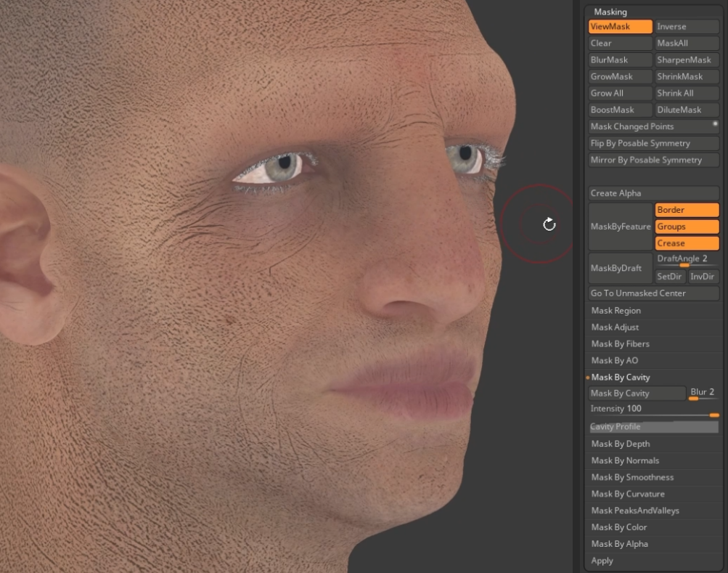Click MaskByFeature button
Screen dimensions: 728x573
click(x=621, y=227)
